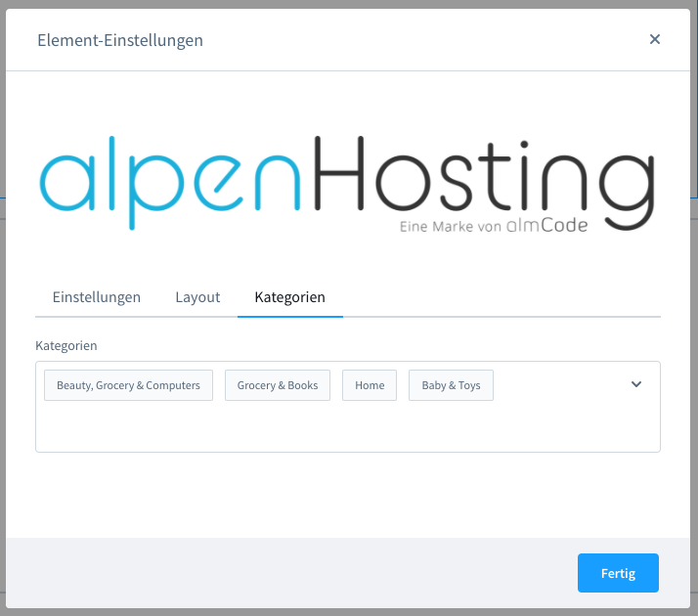Image resolution: width=698 pixels, height=616 pixels.
Task: Select the Kategorien tab
Action: pos(289,297)
